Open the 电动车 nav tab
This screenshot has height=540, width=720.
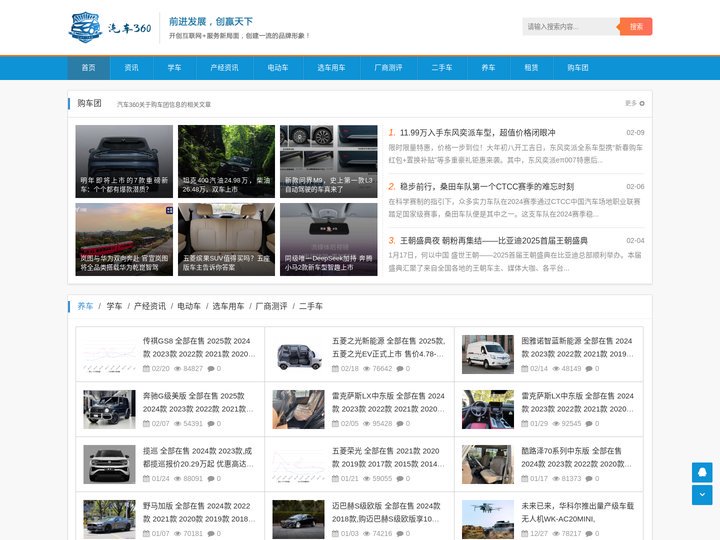pyautogui.click(x=278, y=68)
